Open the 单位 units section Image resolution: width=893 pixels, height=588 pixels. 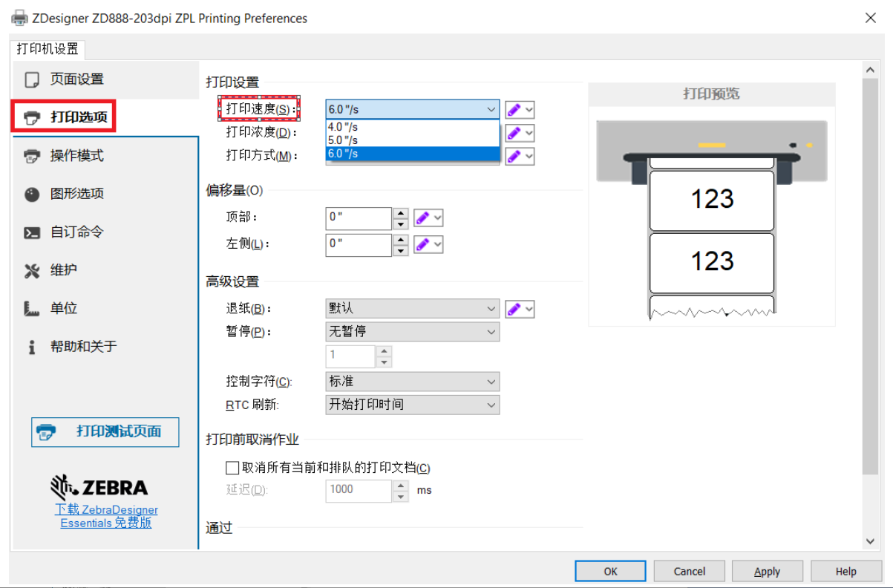click(x=105, y=308)
